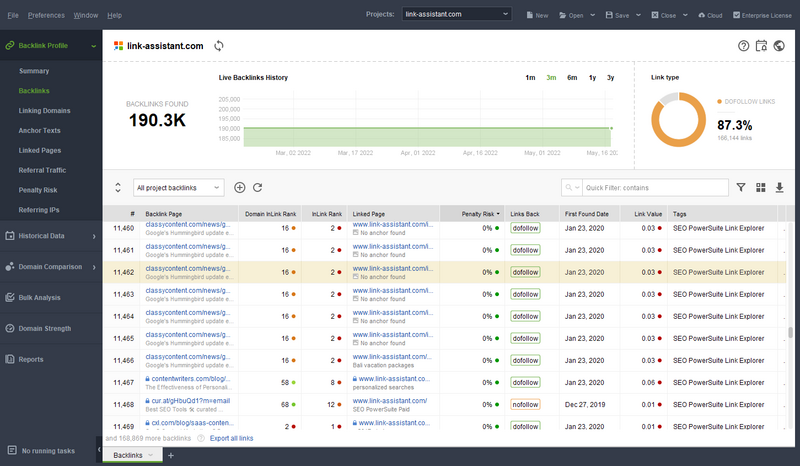800x466 pixels.
Task: Click the add backlinks plus icon
Action: (x=240, y=187)
